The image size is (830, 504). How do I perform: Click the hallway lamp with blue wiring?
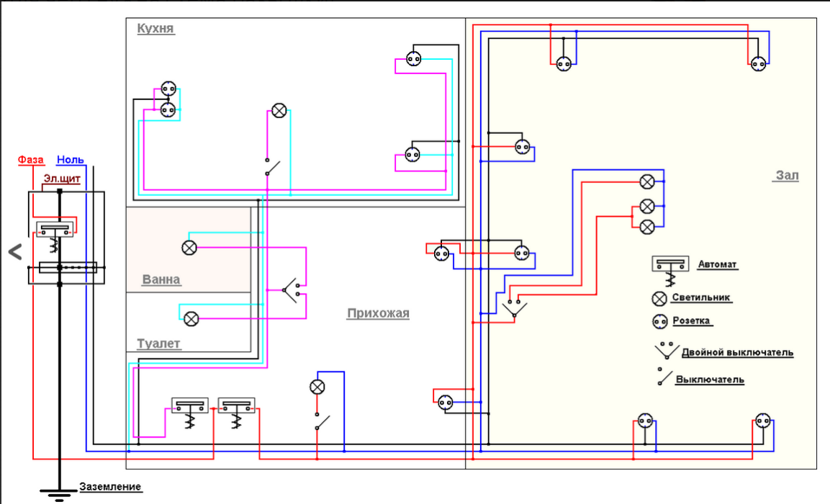click(x=317, y=387)
